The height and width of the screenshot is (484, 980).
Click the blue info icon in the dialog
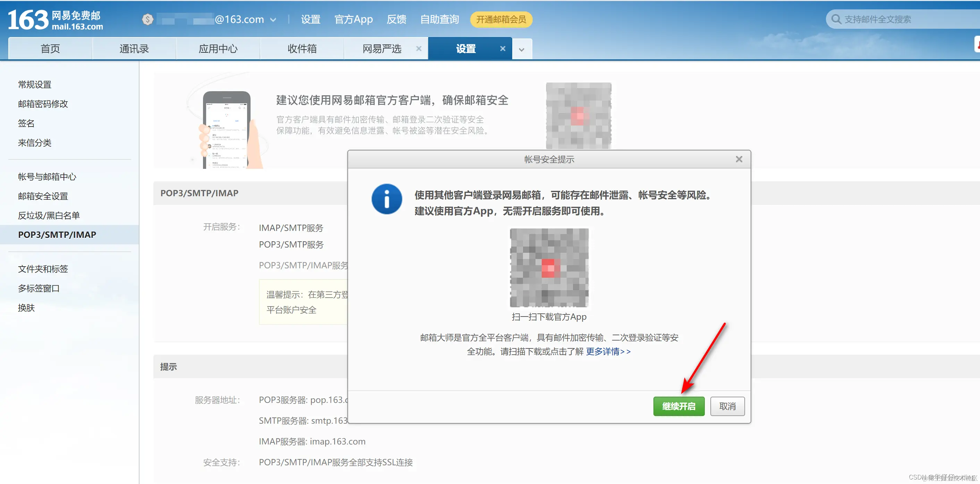tap(387, 199)
